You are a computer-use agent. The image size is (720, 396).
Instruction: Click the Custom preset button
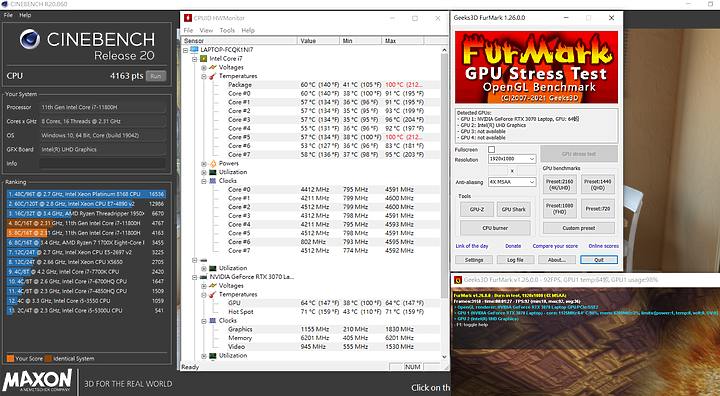coord(579,228)
